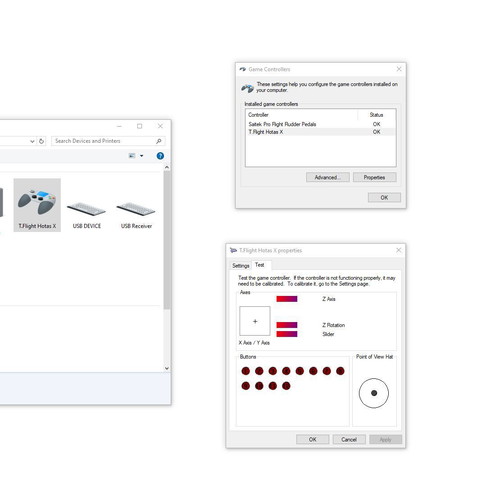The width and height of the screenshot is (500, 500).
Task: Click the change view icon
Action: [x=132, y=156]
